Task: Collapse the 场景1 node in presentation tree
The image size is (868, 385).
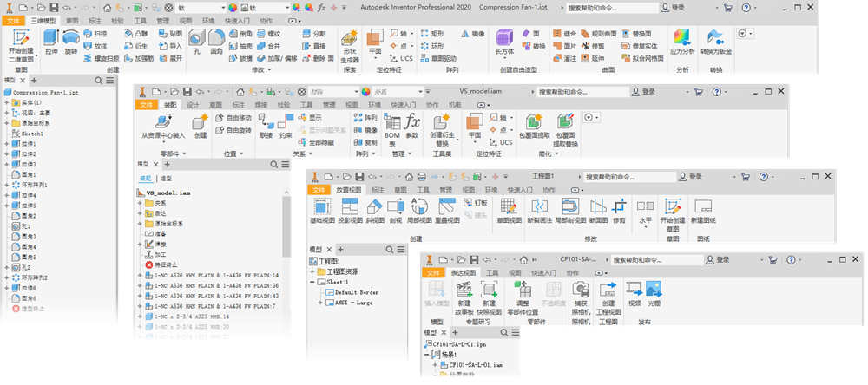Action: [x=427, y=354]
